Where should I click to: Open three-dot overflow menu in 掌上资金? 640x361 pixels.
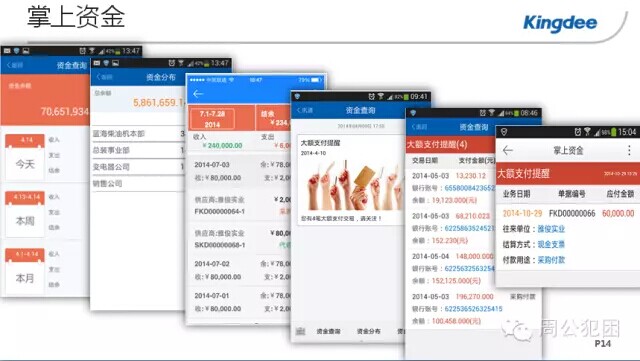(629, 150)
